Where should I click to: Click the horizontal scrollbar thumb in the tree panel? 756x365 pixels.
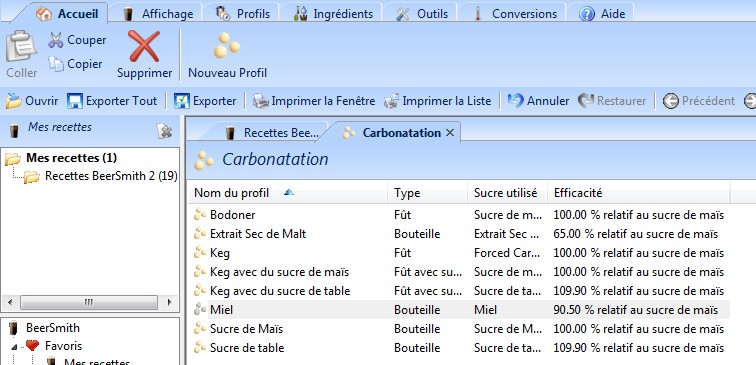click(89, 302)
